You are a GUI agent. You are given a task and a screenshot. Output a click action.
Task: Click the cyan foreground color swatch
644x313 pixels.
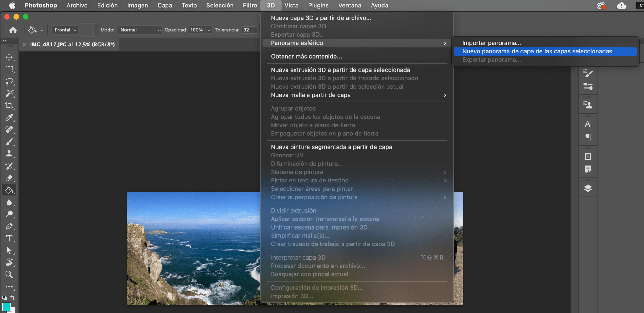click(6, 307)
